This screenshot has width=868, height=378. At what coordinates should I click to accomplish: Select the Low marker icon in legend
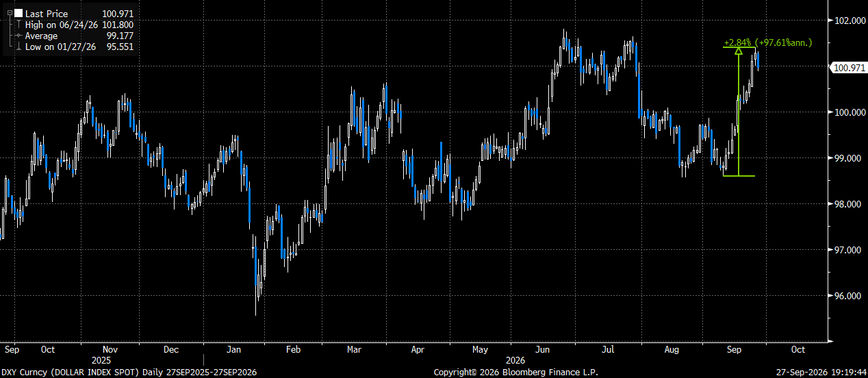[x=18, y=47]
